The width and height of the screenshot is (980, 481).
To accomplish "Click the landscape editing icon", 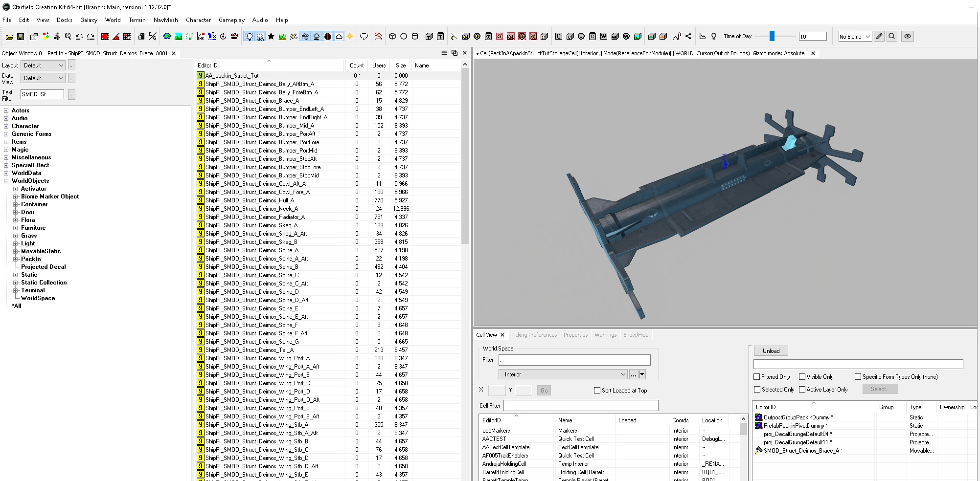I will pos(178,36).
